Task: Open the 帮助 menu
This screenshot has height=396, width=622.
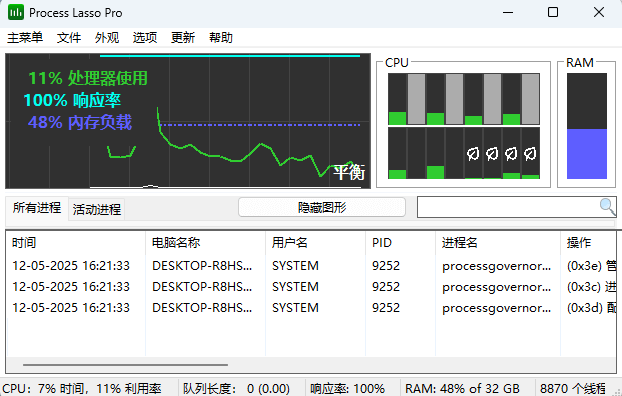Action: click(221, 38)
